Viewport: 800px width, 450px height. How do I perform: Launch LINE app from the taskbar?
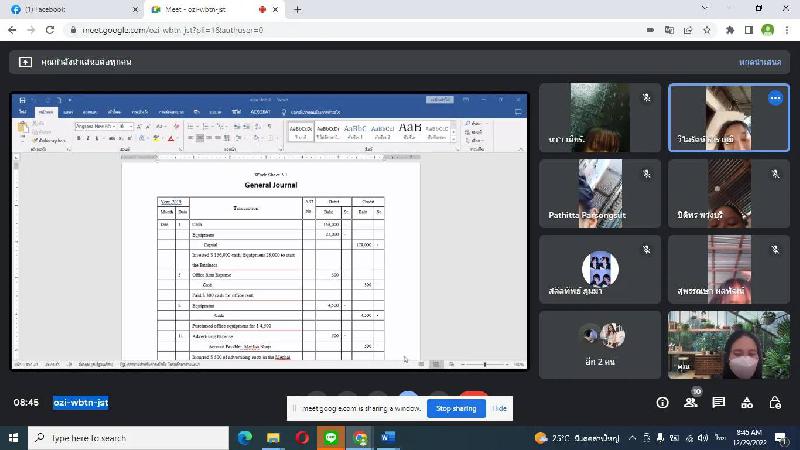tap(331, 438)
